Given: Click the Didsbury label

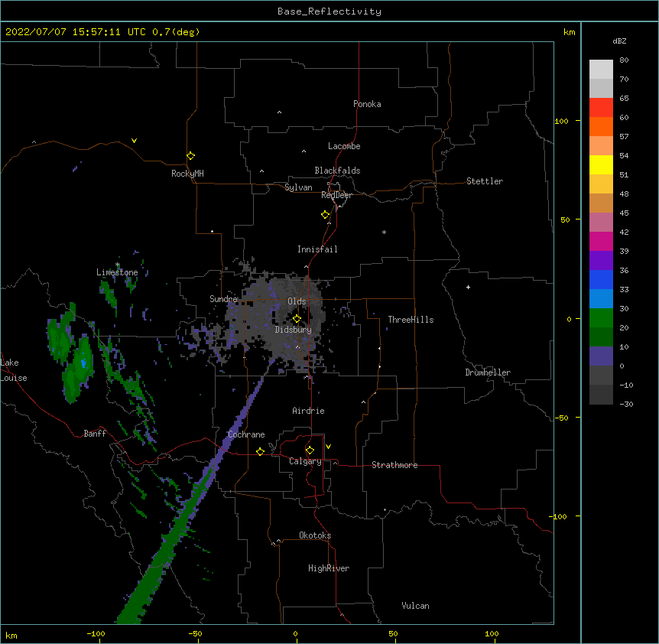Looking at the screenshot, I should coord(294,330).
